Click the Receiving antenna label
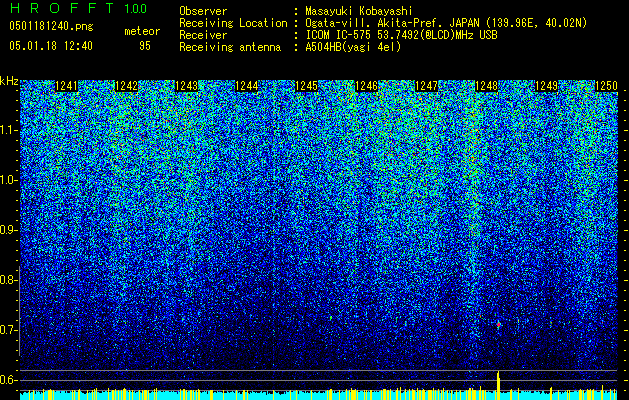This screenshot has height=400, width=629. coord(230,47)
